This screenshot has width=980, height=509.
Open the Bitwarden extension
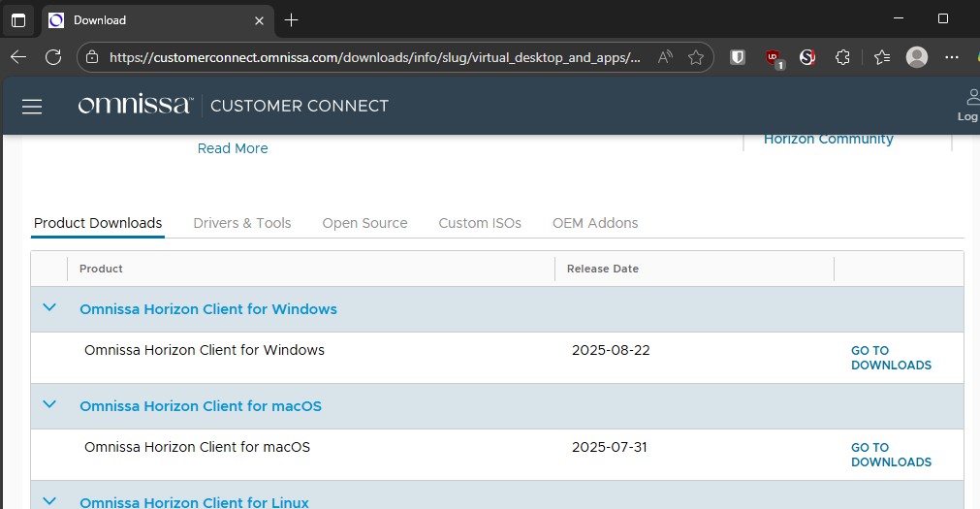pos(738,57)
